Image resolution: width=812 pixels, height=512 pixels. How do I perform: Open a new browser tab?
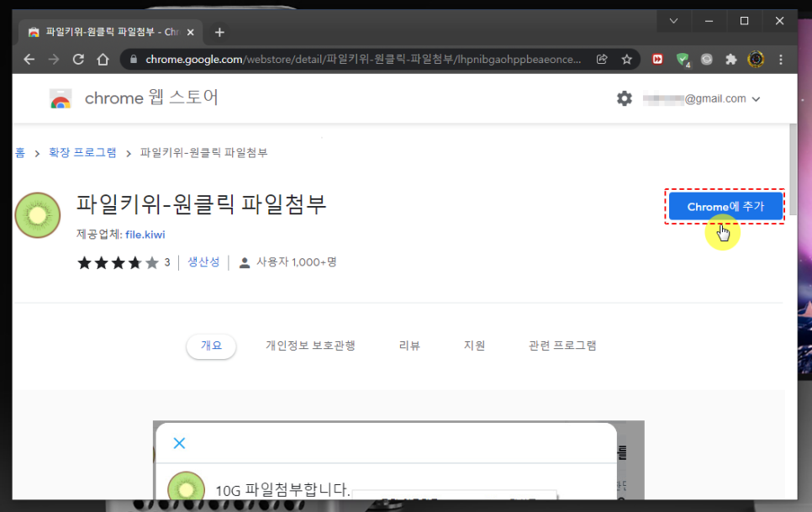(x=219, y=32)
